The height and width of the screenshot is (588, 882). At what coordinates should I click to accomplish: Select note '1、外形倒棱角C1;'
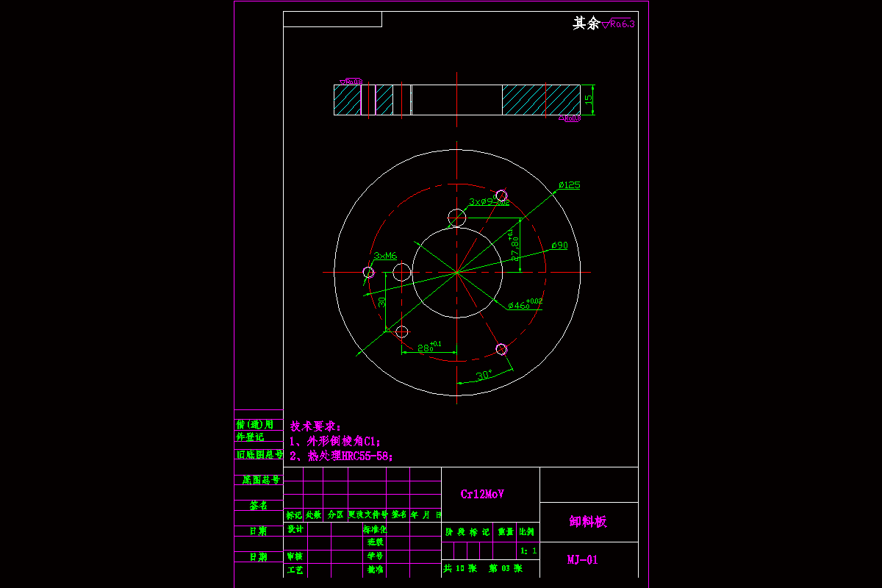pyautogui.click(x=335, y=442)
